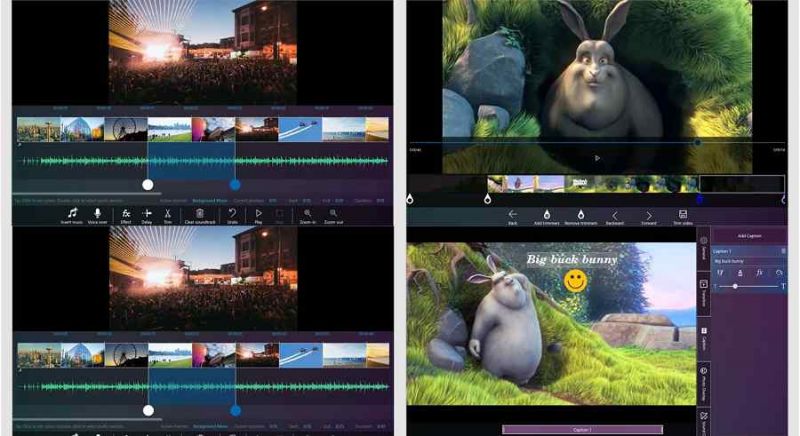This screenshot has height=436, width=800.
Task: Step Backward with the left chevron
Action: coord(615,215)
